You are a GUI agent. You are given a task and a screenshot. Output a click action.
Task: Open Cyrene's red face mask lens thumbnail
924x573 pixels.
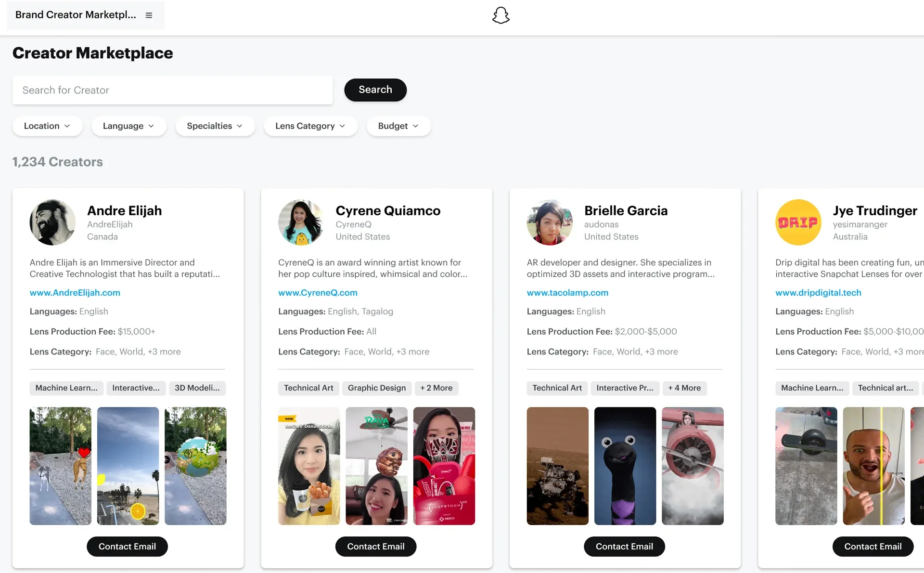coord(444,466)
